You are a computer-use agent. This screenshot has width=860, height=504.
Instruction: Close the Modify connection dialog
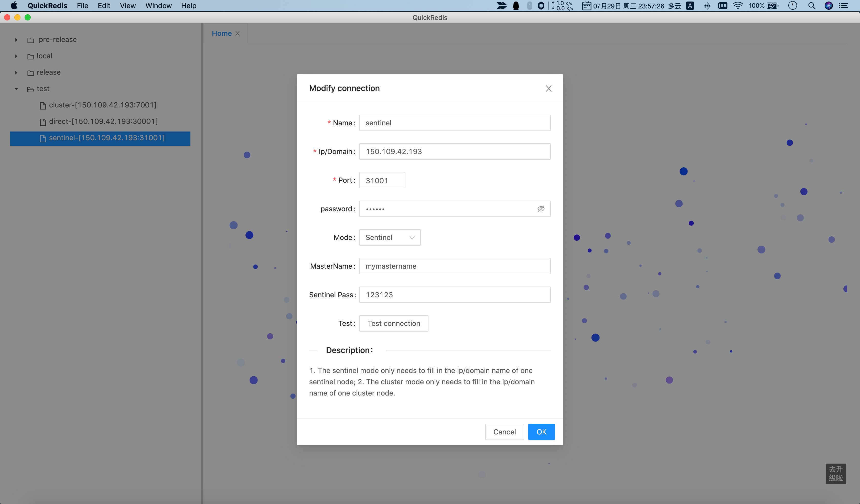549,89
